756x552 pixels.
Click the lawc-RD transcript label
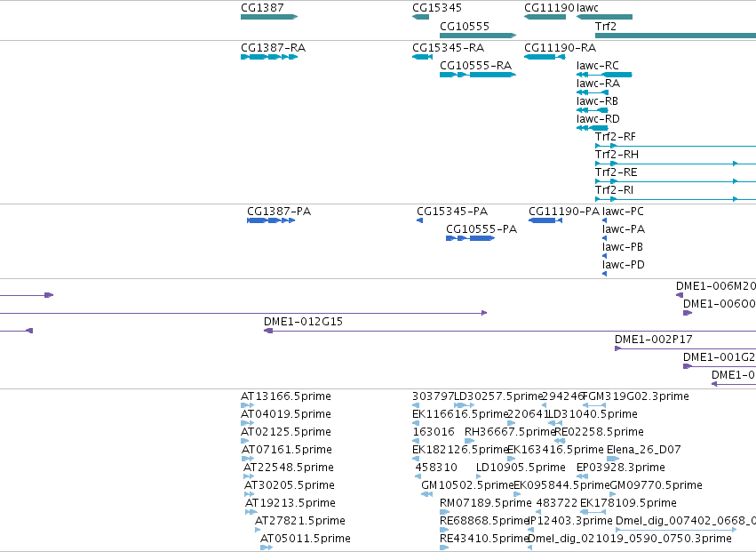pos(598,119)
